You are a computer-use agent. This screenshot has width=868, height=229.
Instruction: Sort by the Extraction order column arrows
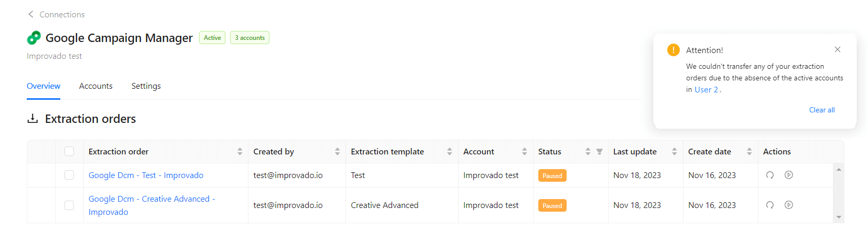tap(240, 152)
